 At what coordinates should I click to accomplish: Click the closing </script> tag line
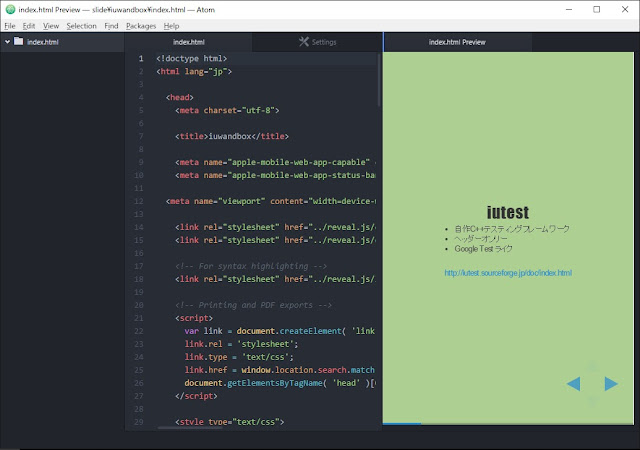click(196, 396)
